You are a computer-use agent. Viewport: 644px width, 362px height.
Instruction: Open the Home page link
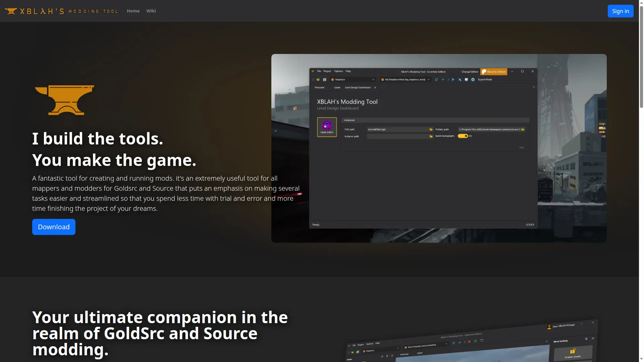pos(133,11)
